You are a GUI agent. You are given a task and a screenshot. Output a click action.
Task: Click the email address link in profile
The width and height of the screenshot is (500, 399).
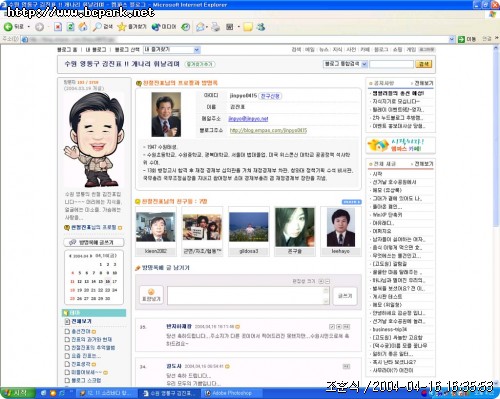point(248,119)
